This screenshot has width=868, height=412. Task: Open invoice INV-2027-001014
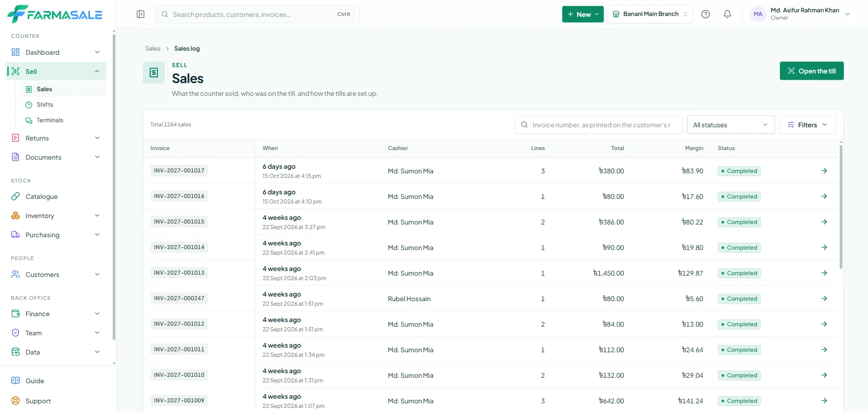(x=179, y=247)
